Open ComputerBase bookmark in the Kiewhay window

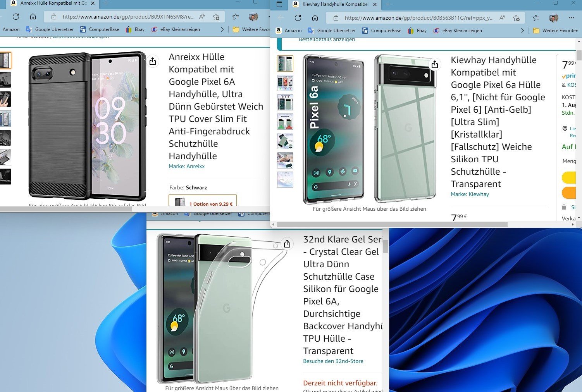[382, 31]
